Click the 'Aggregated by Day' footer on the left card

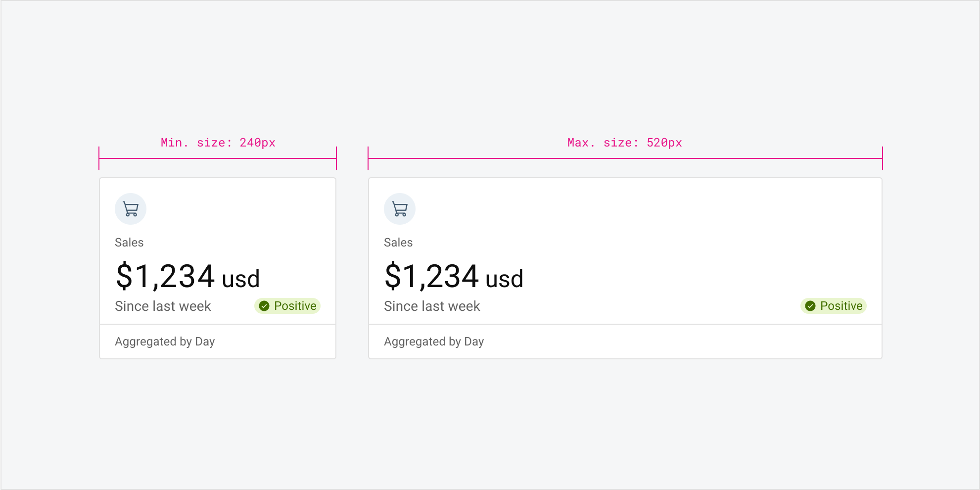click(165, 341)
